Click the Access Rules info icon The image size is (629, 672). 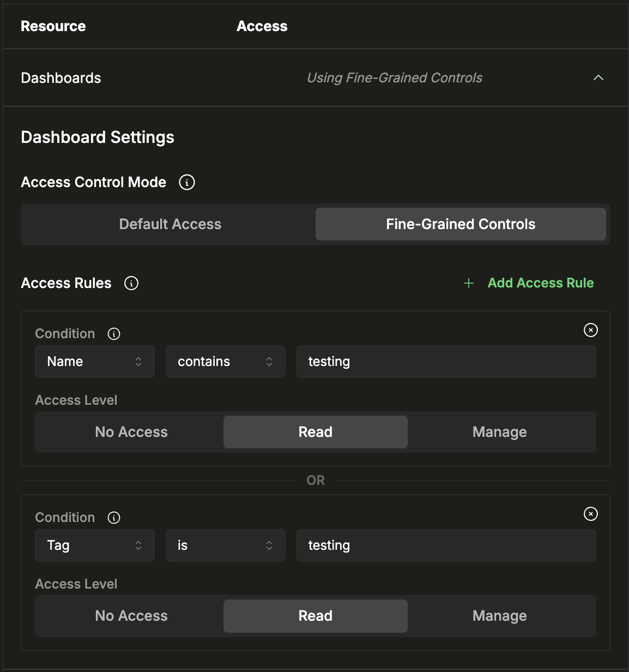coord(131,283)
